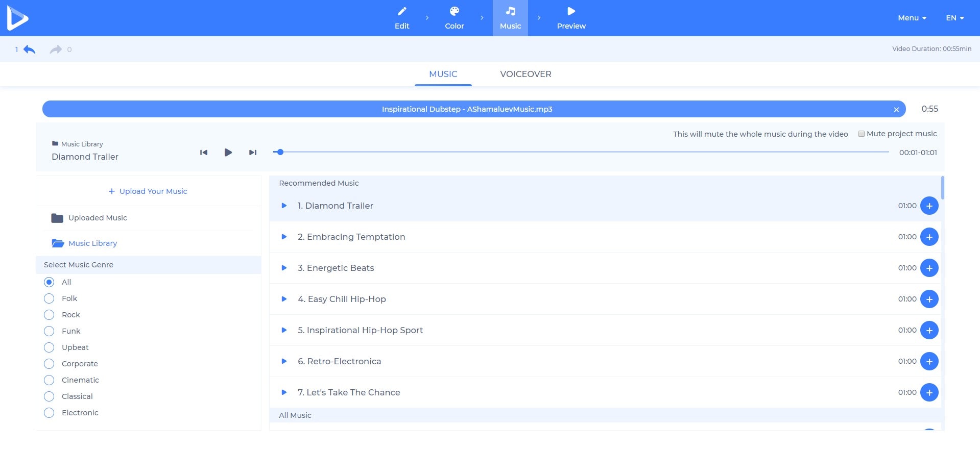Select the Cinematic genre radio button

click(x=49, y=380)
